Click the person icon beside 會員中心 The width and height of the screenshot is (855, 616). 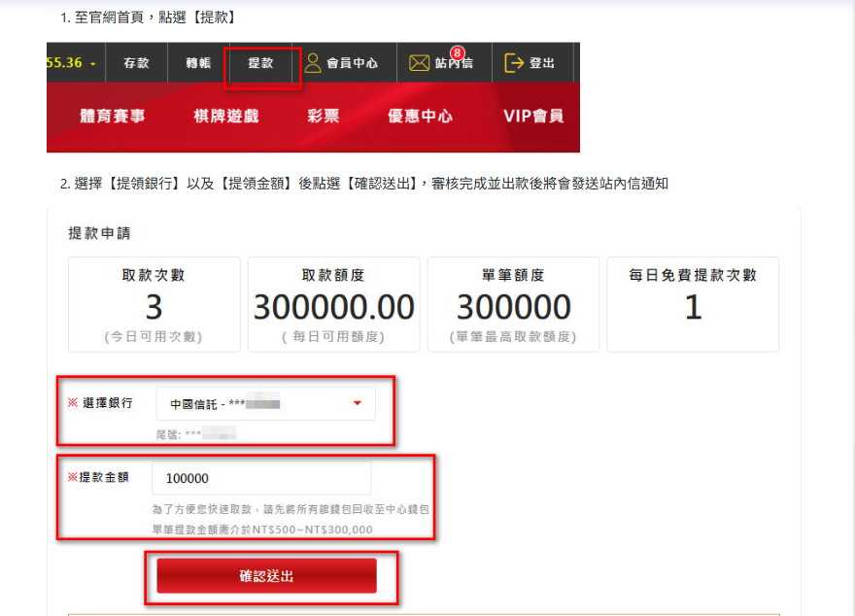(x=313, y=63)
